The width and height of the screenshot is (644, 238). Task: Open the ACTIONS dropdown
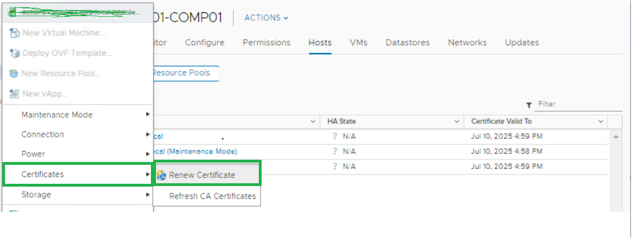pyautogui.click(x=266, y=18)
